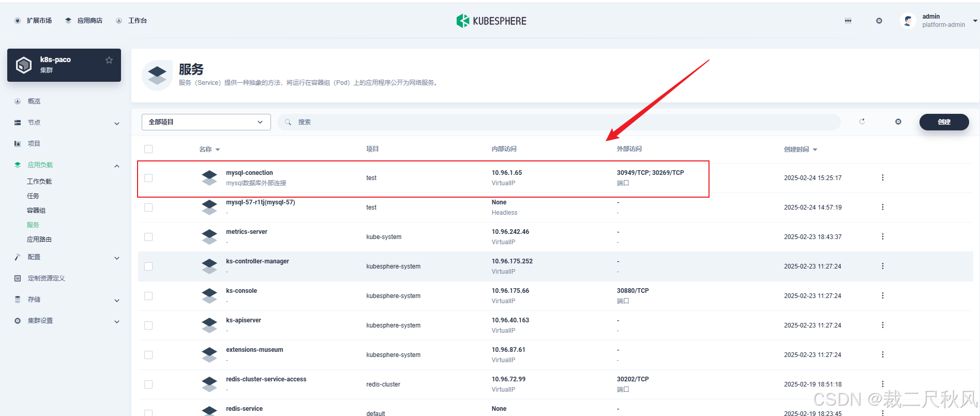The image size is (980, 416).
Task: Open the ks-controller-manager service
Action: pyautogui.click(x=258, y=261)
